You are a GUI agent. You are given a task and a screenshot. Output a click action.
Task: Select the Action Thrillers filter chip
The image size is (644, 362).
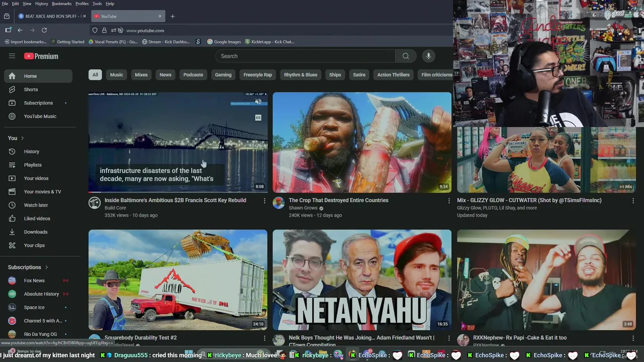point(393,75)
